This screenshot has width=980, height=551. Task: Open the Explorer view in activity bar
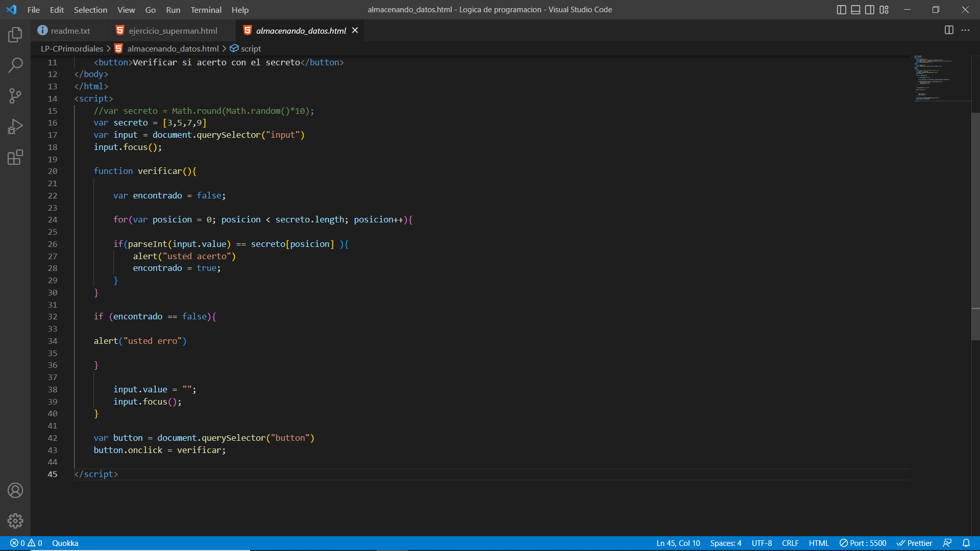pos(15,35)
